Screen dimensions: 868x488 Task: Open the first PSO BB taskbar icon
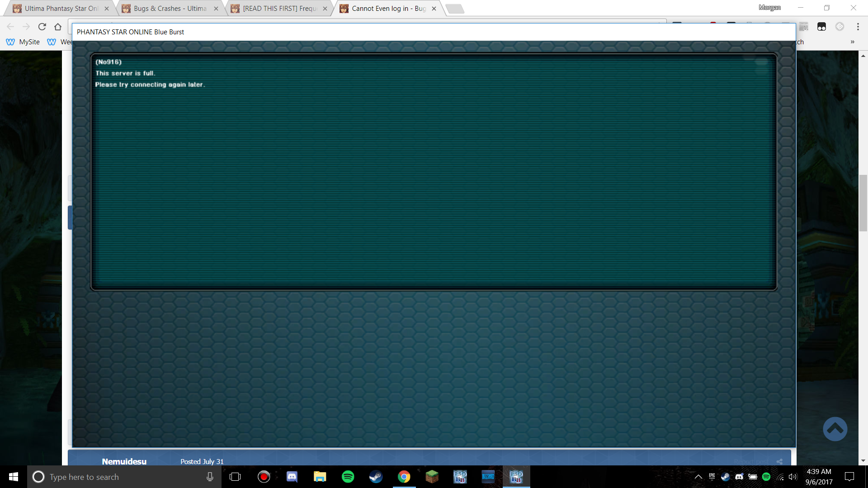click(x=460, y=477)
